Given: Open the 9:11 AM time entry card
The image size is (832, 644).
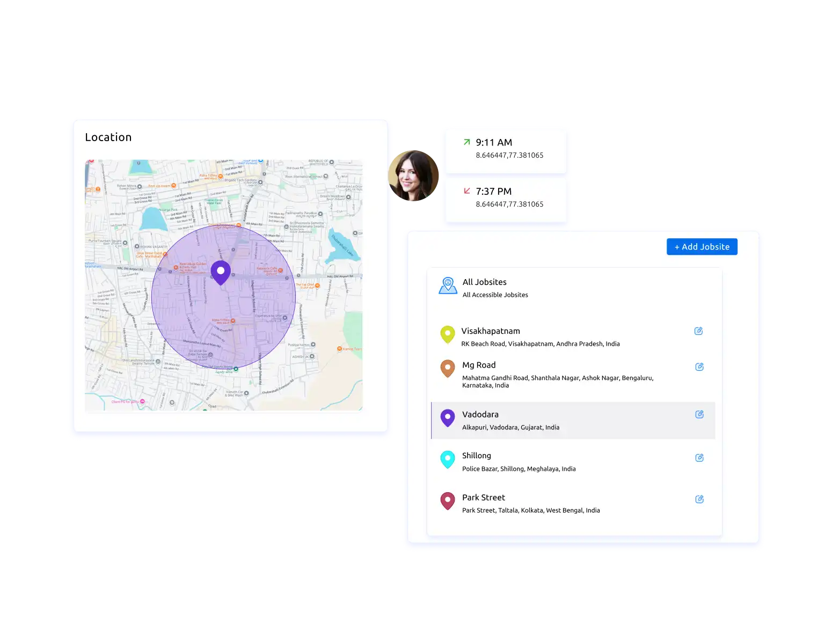Looking at the screenshot, I should (506, 150).
